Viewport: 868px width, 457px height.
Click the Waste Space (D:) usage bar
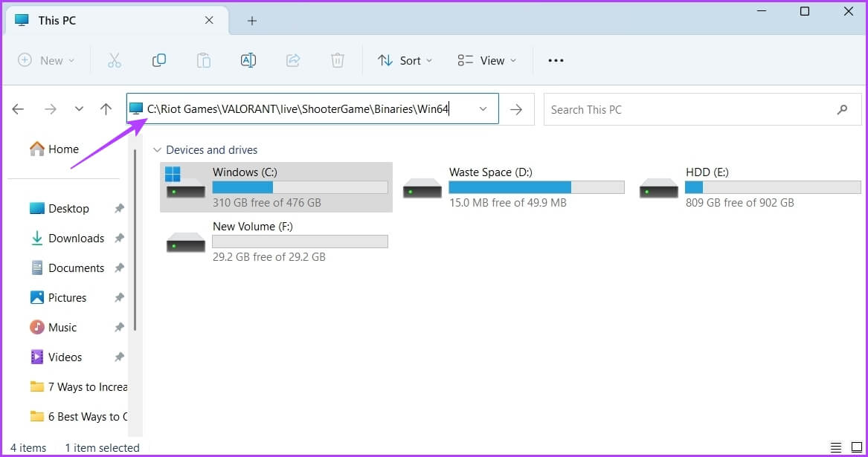coord(536,187)
